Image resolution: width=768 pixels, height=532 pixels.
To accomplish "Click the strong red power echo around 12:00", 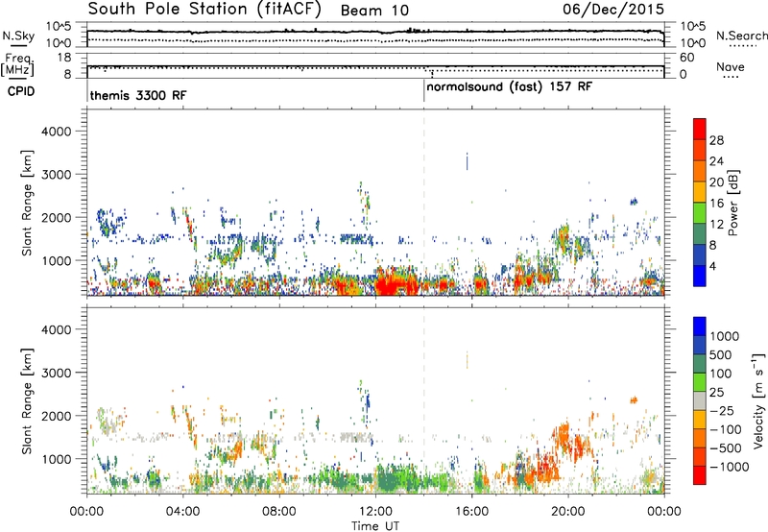I will tap(396, 283).
